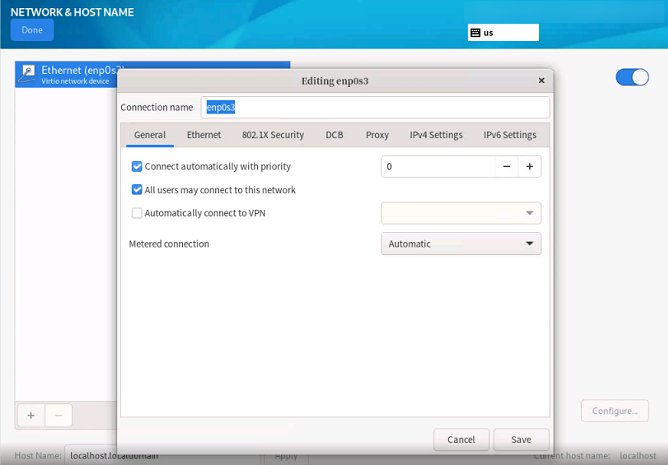Uncheck All users may connect to this network
This screenshot has width=668, height=465.
[x=137, y=190]
